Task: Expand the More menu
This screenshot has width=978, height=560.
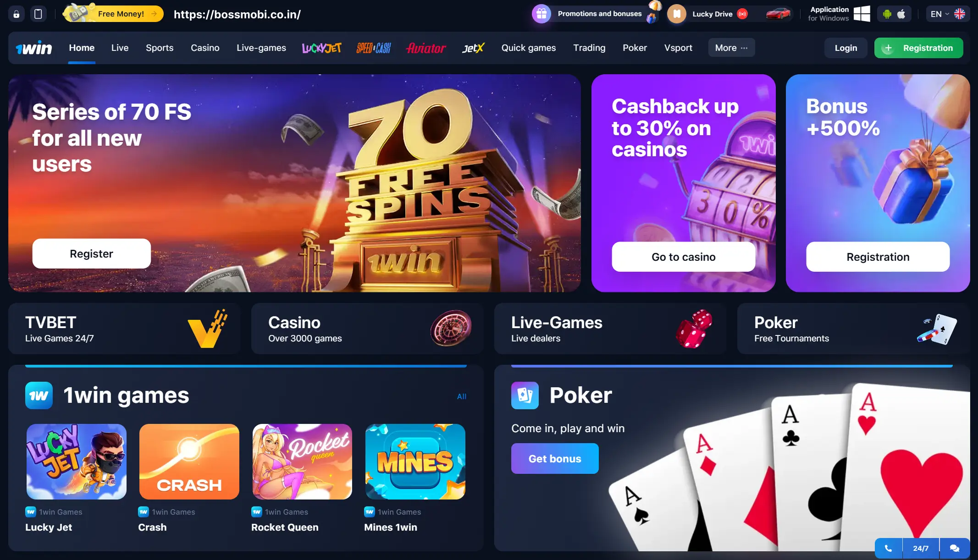Action: [x=731, y=48]
